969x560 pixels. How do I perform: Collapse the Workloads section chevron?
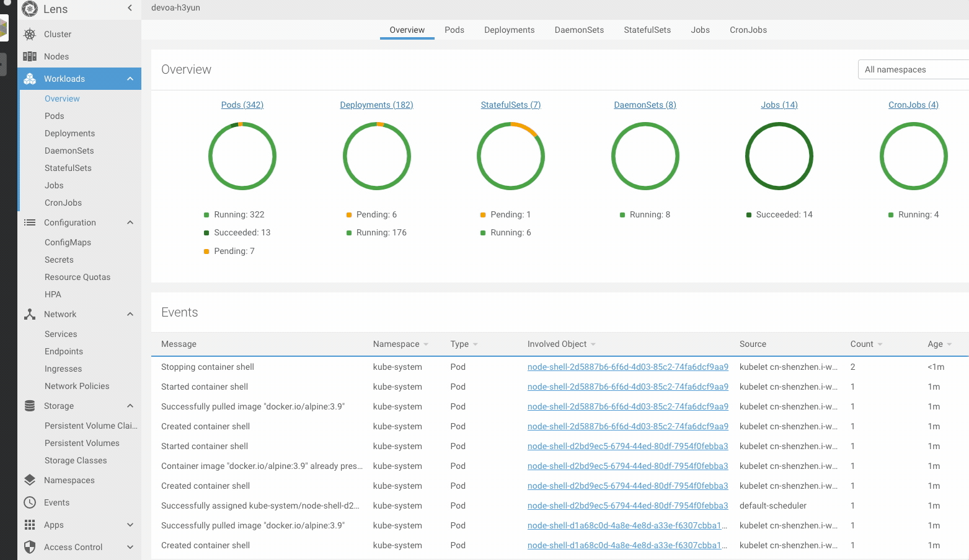[130, 79]
